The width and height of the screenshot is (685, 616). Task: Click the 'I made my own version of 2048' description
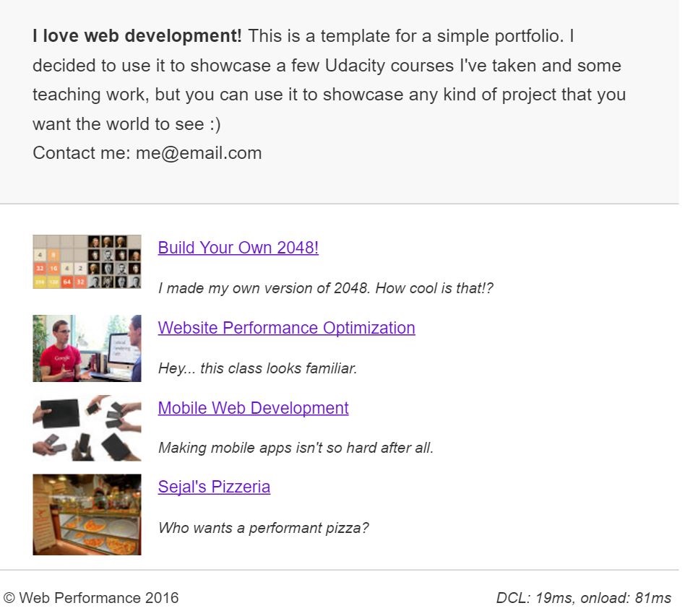(x=325, y=288)
